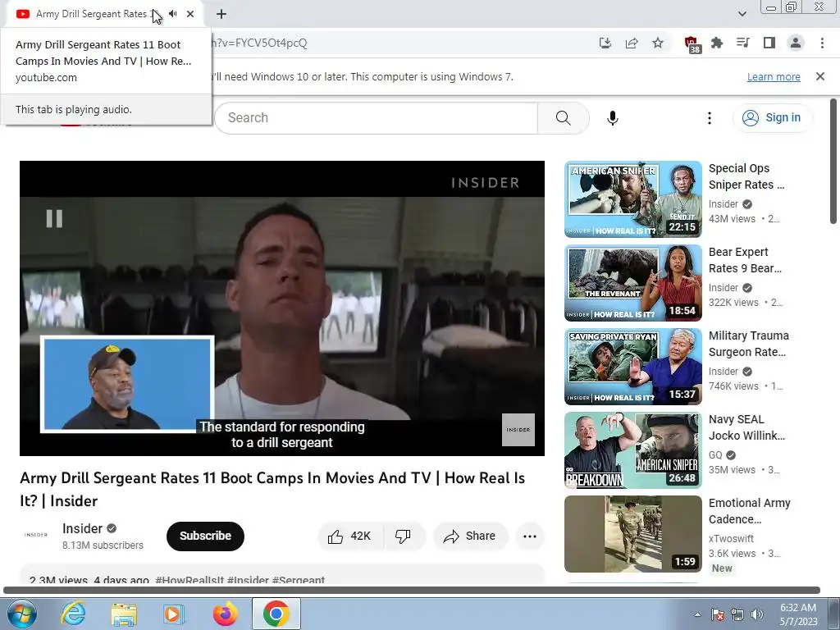Open the Chrome three-dot menu

pos(822,43)
